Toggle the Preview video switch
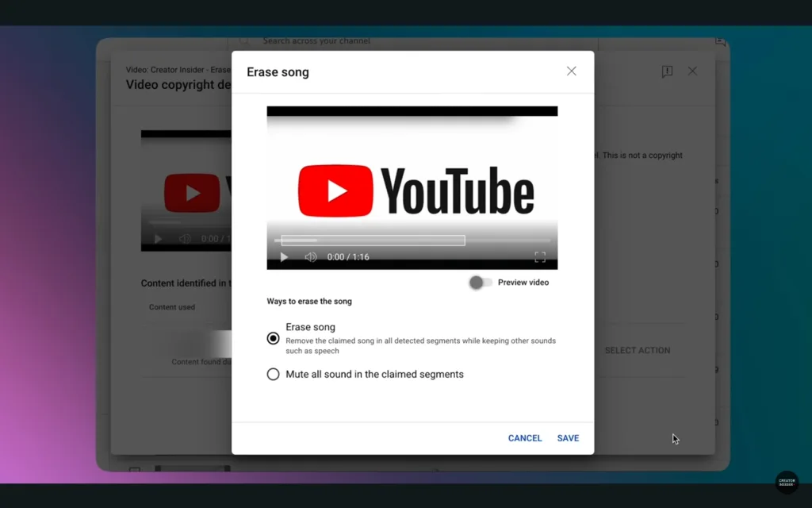This screenshot has width=812, height=508. [481, 283]
